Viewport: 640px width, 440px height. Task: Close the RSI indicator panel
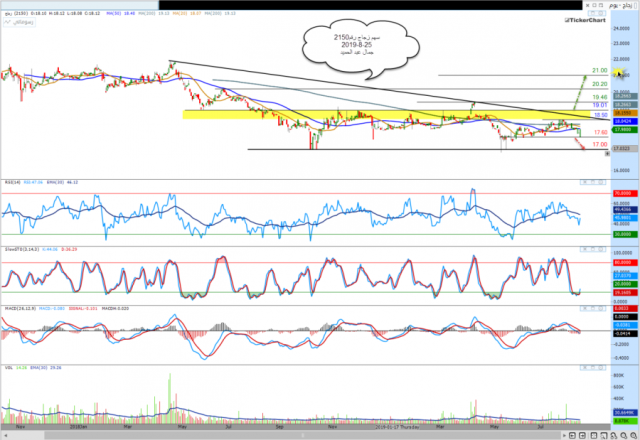pos(584,182)
